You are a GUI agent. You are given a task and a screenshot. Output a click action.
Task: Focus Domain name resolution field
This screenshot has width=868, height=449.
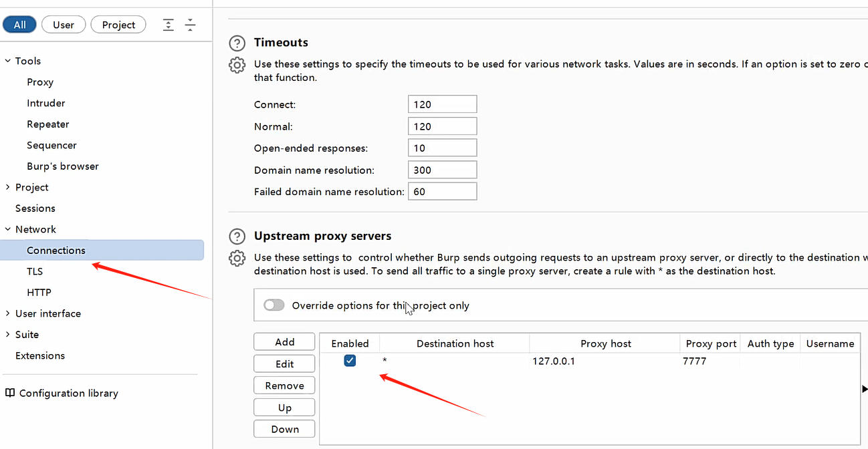tap(442, 170)
